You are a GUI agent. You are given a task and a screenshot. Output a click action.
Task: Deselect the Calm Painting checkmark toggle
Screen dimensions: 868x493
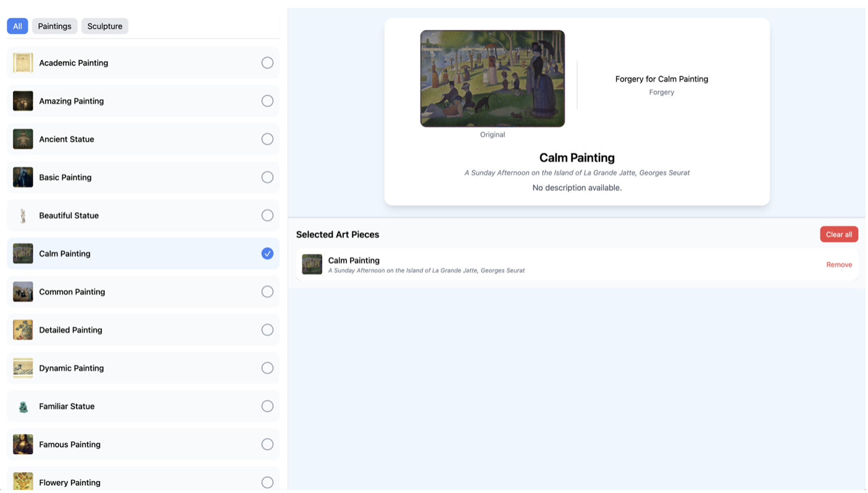[x=267, y=253]
